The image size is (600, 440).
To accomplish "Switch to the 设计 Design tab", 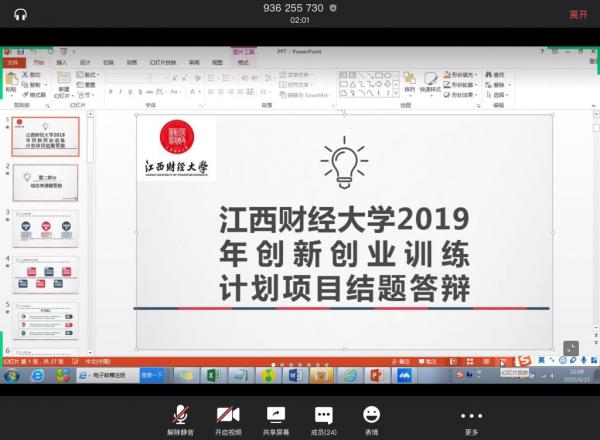I will click(x=85, y=62).
